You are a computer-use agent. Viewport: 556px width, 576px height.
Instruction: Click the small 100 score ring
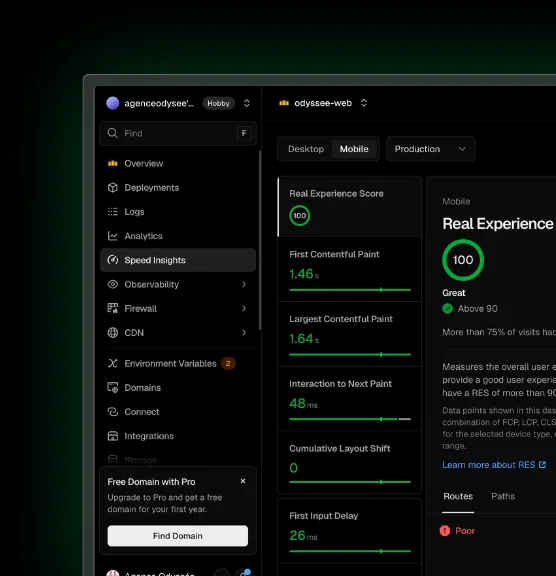tap(300, 216)
